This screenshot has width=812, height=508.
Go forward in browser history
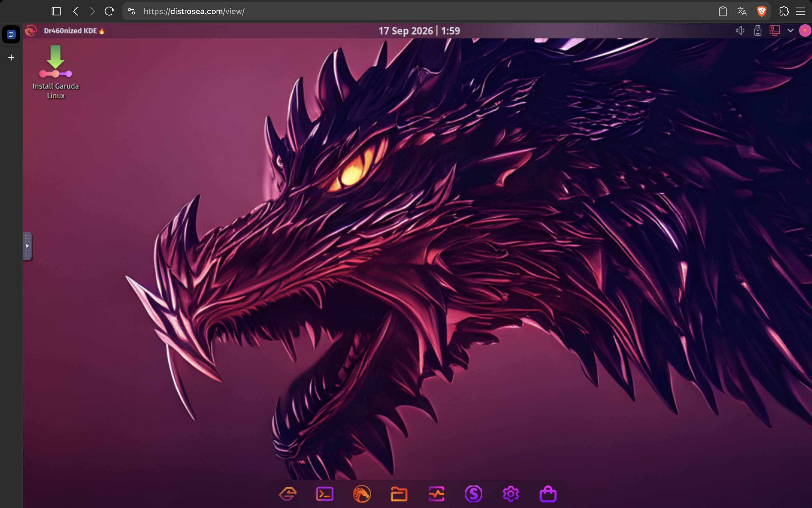92,11
